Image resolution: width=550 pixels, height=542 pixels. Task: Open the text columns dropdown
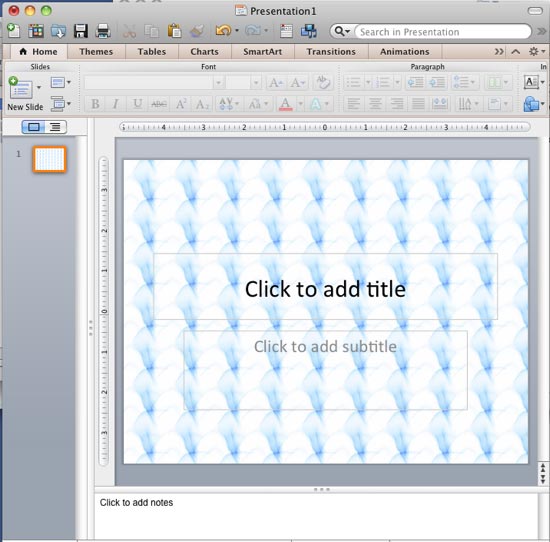click(x=498, y=83)
